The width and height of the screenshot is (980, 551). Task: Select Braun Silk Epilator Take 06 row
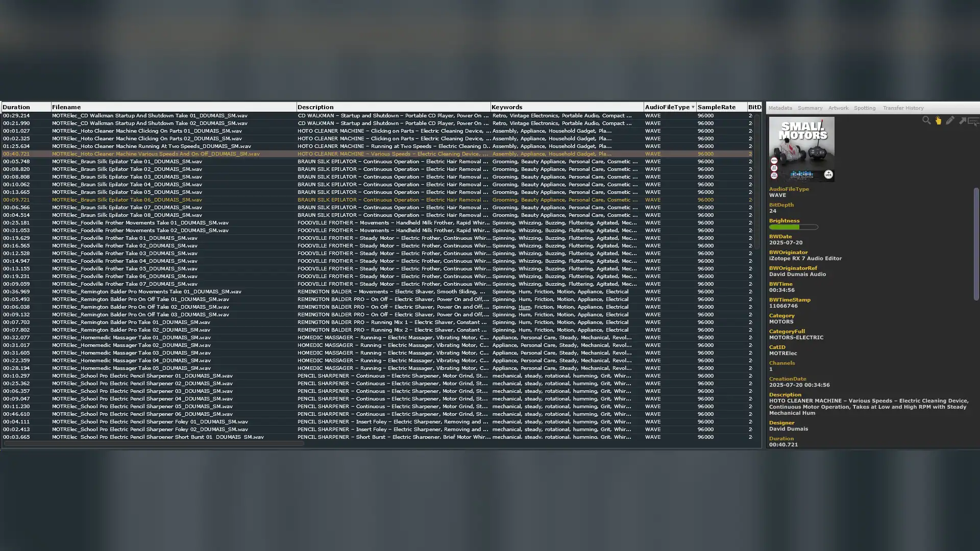click(127, 200)
